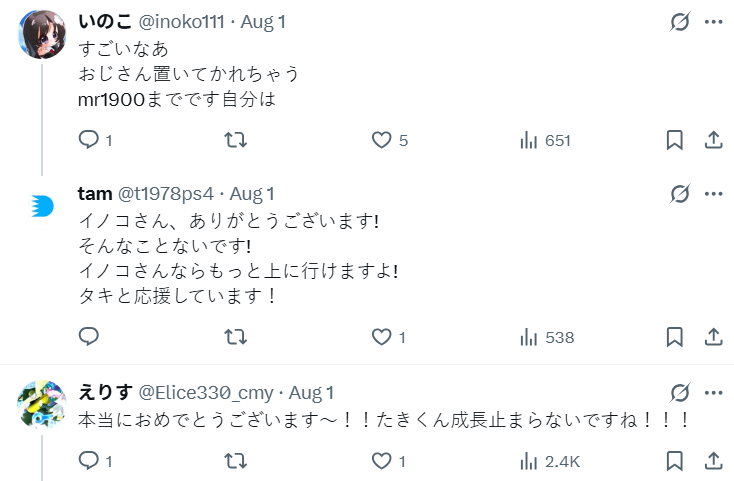The height and width of the screenshot is (481, 734).
Task: Like いのこ's tweet with 5 likes
Action: point(381,140)
